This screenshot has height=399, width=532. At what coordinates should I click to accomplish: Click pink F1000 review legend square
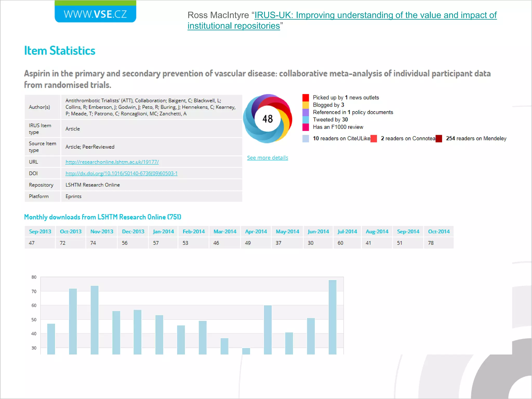(306, 127)
